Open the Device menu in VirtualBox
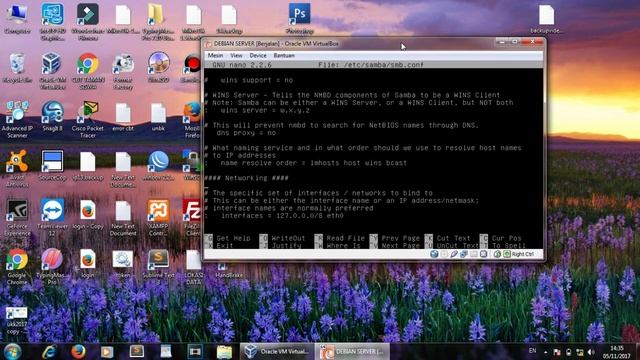Image resolution: width=640 pixels, height=360 pixels. 258,56
